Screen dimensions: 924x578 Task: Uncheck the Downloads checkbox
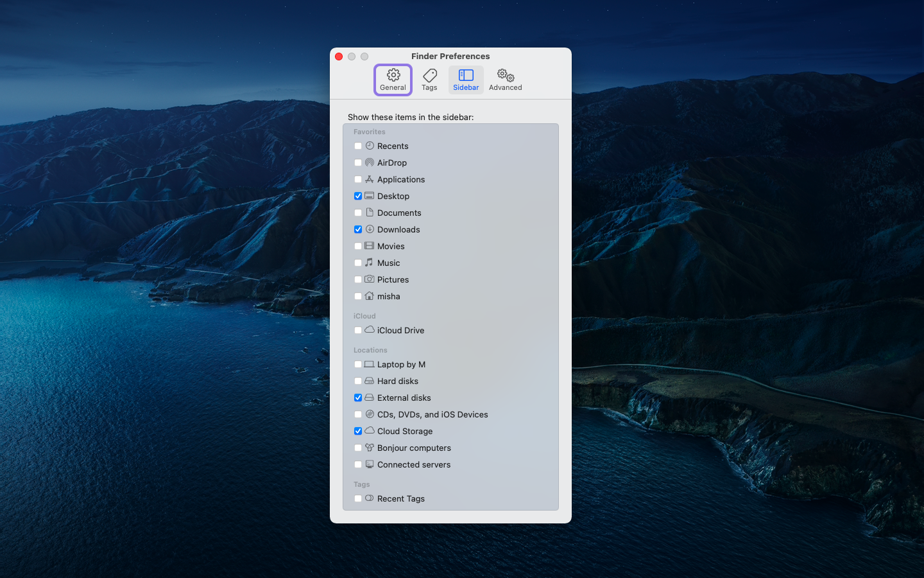[x=358, y=230]
